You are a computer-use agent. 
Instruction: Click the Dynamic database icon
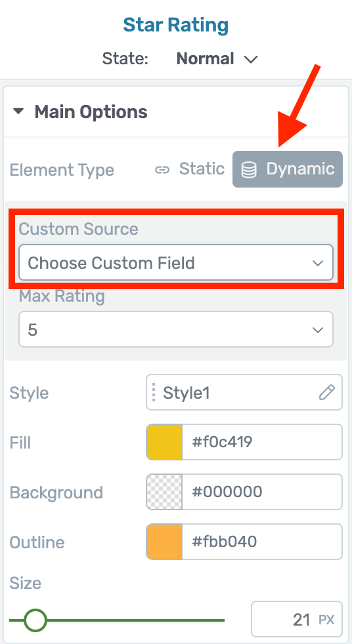(249, 170)
